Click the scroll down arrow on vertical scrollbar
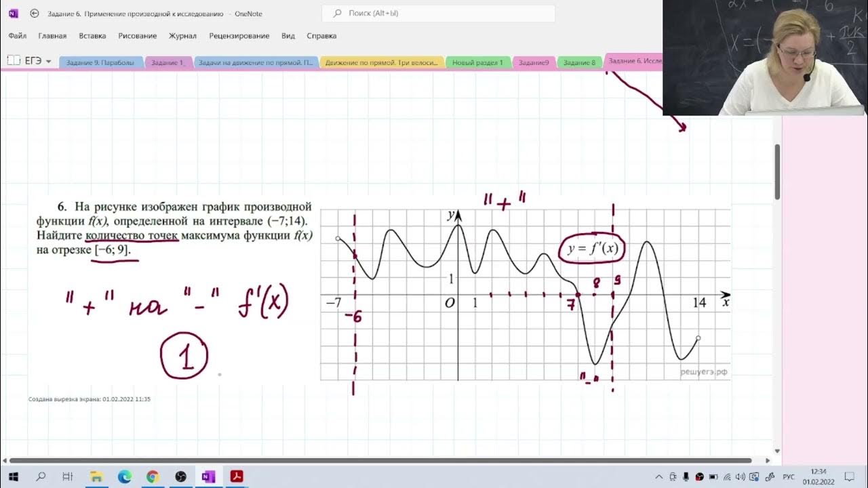The width and height of the screenshot is (868, 488). pyautogui.click(x=777, y=451)
